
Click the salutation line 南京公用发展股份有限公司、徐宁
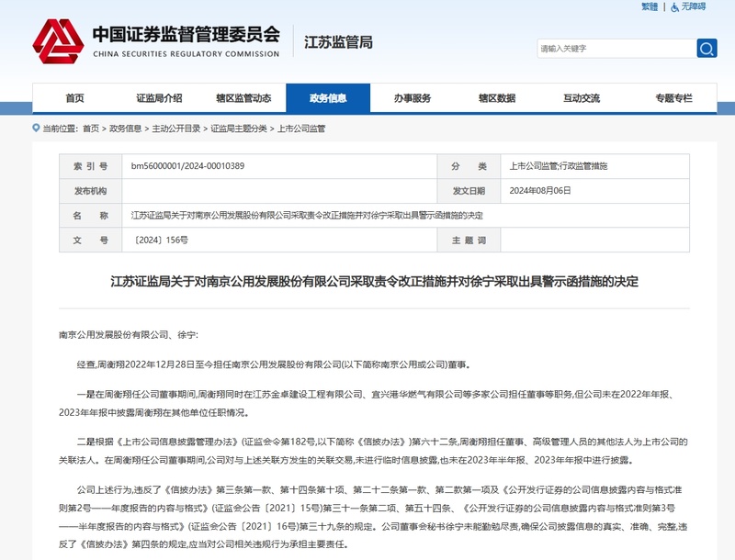pyautogui.click(x=129, y=335)
